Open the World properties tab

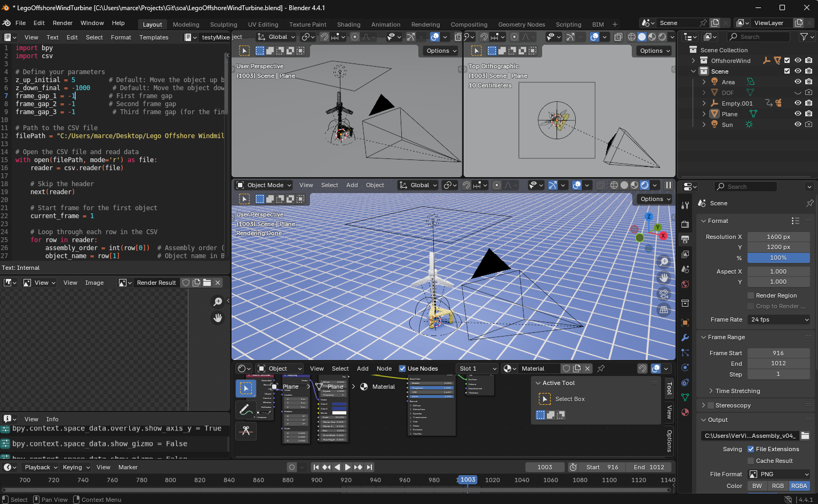point(685,284)
